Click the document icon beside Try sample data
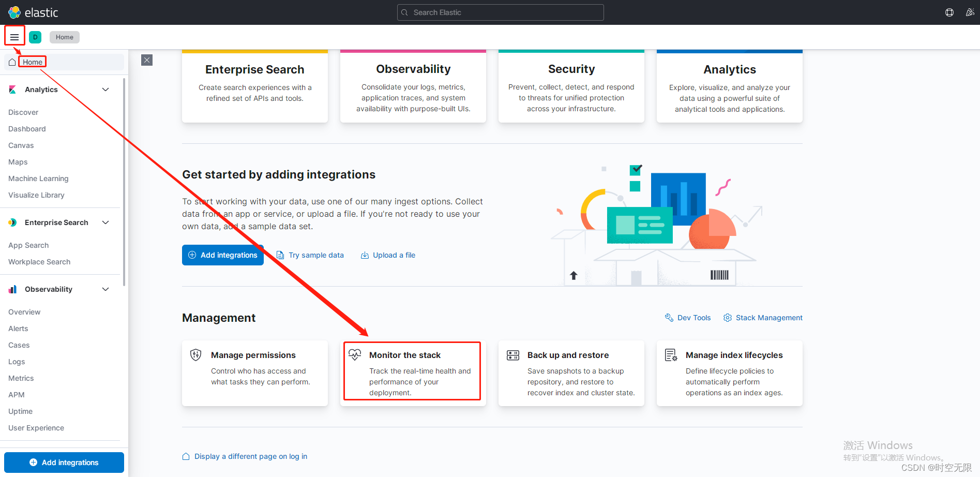The height and width of the screenshot is (477, 980). click(x=280, y=255)
